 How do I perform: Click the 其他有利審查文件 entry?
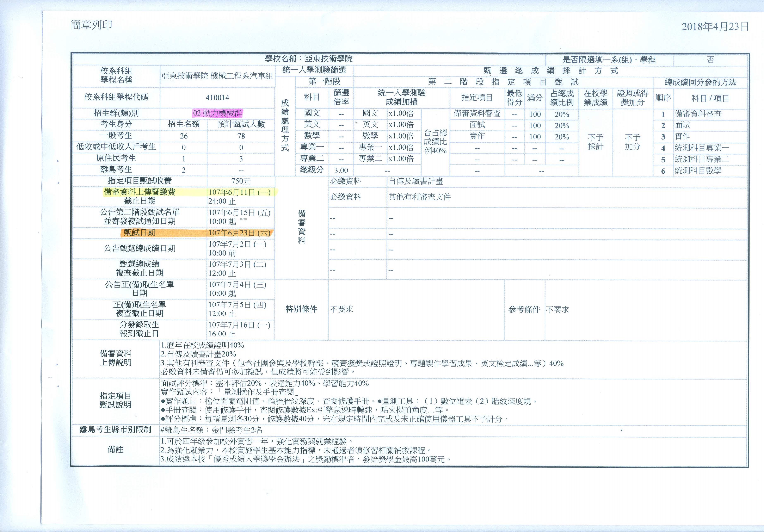click(x=420, y=197)
